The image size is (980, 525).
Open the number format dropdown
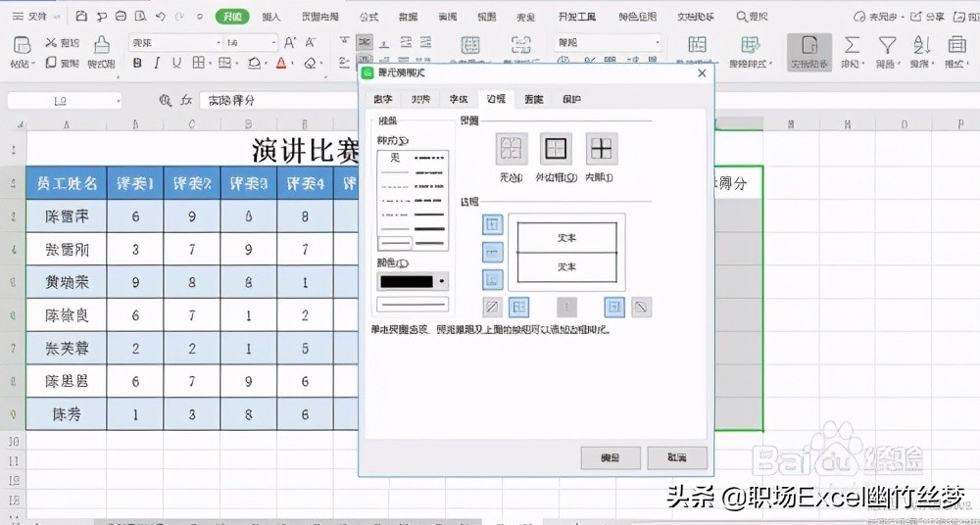[x=657, y=42]
